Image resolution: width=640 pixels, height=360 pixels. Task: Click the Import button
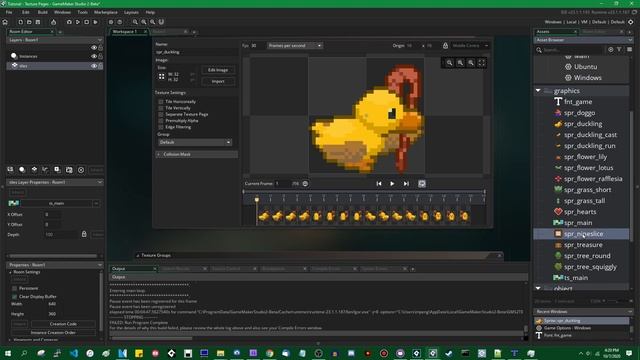pyautogui.click(x=218, y=81)
